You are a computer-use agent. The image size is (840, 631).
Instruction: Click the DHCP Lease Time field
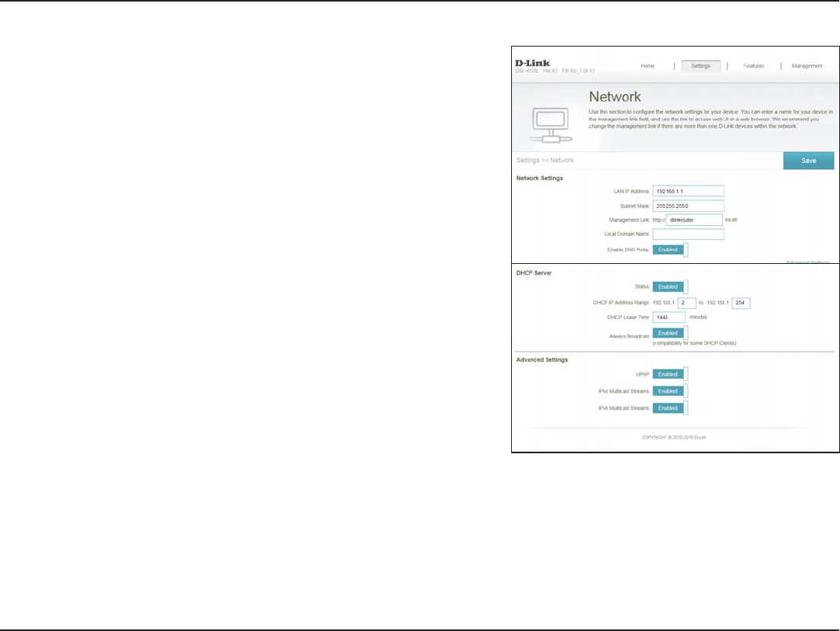point(669,317)
